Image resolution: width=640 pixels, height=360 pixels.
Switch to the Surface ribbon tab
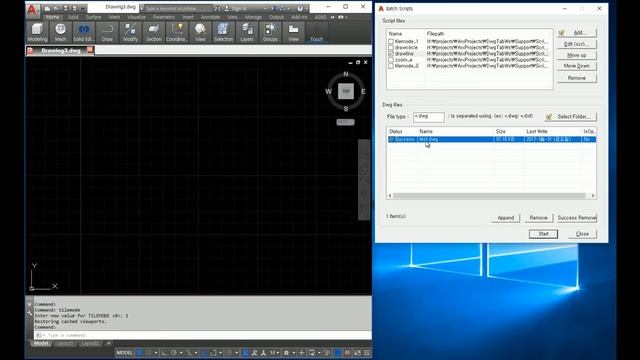(x=93, y=17)
